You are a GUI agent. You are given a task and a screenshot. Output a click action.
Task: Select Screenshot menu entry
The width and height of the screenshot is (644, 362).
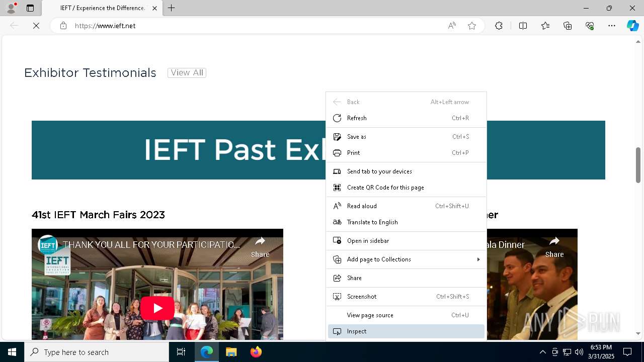click(406, 297)
